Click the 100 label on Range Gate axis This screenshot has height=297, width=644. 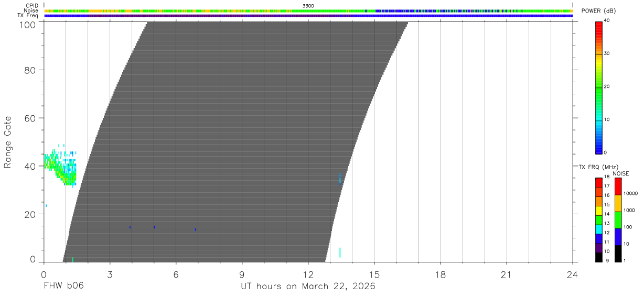coord(28,24)
